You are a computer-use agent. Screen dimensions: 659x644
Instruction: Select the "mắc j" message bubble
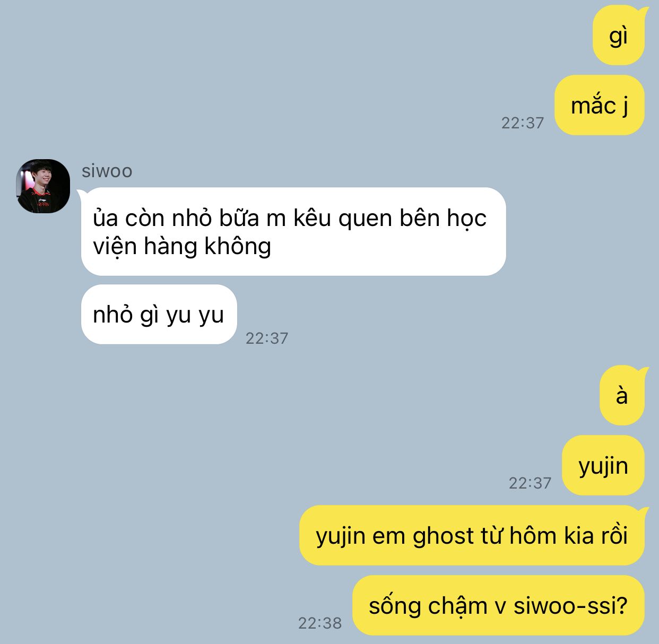(600, 105)
